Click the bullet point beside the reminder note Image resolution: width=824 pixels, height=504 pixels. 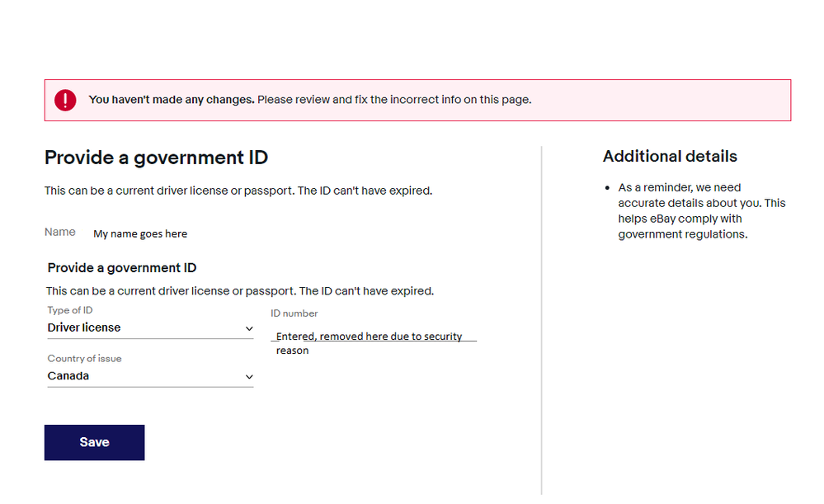click(608, 188)
